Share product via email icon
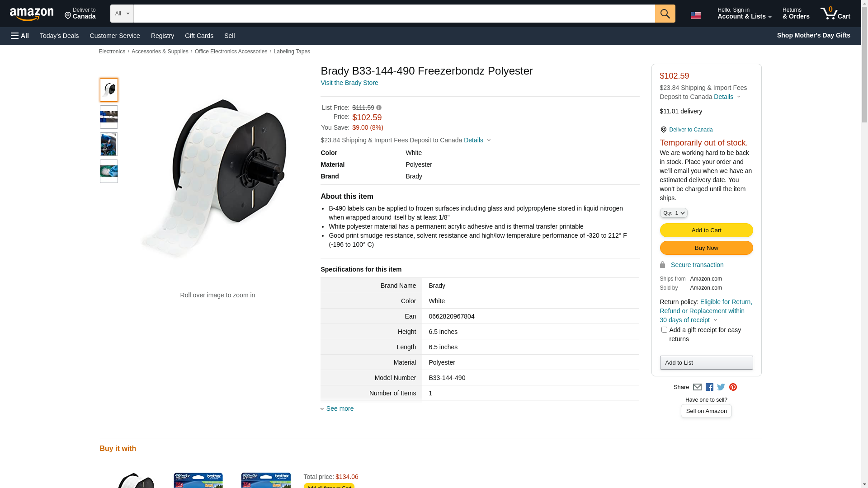The height and width of the screenshot is (488, 868). tap(697, 387)
